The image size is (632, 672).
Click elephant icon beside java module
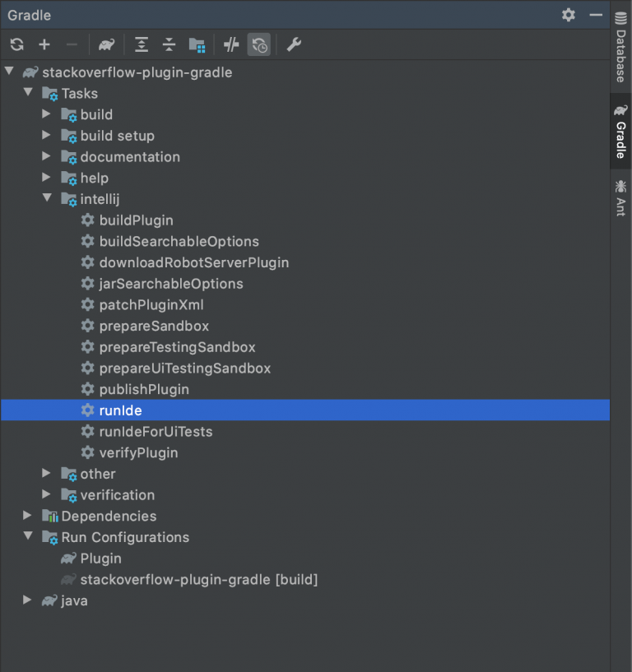pyautogui.click(x=49, y=600)
